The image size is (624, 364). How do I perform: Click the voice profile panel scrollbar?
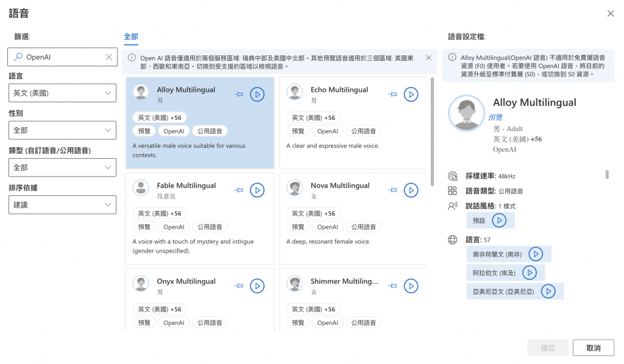607,175
